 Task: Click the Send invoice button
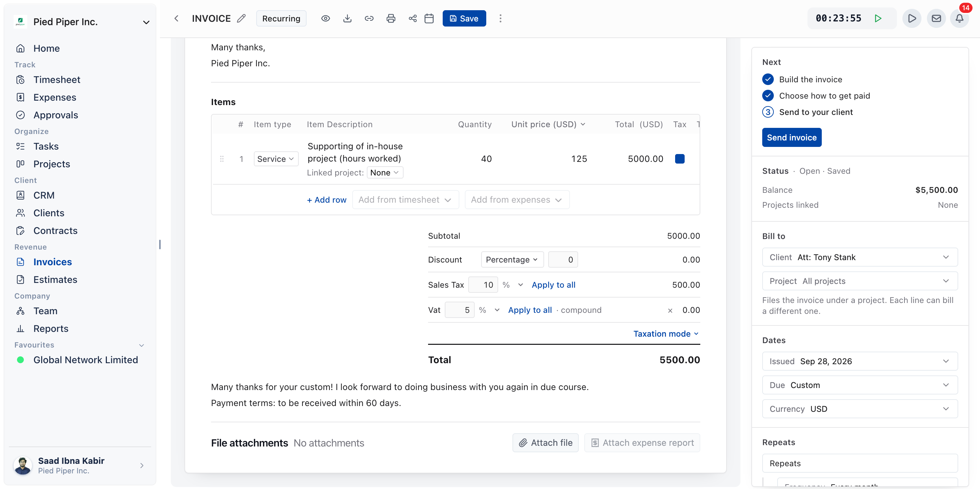click(792, 137)
